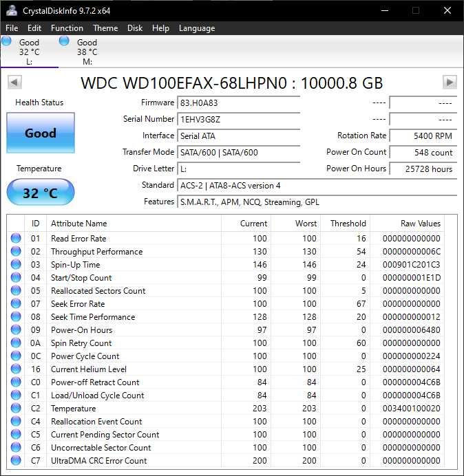The width and height of the screenshot is (464, 476).
Task: Click the Attribute Name column header
Action: pos(134,224)
